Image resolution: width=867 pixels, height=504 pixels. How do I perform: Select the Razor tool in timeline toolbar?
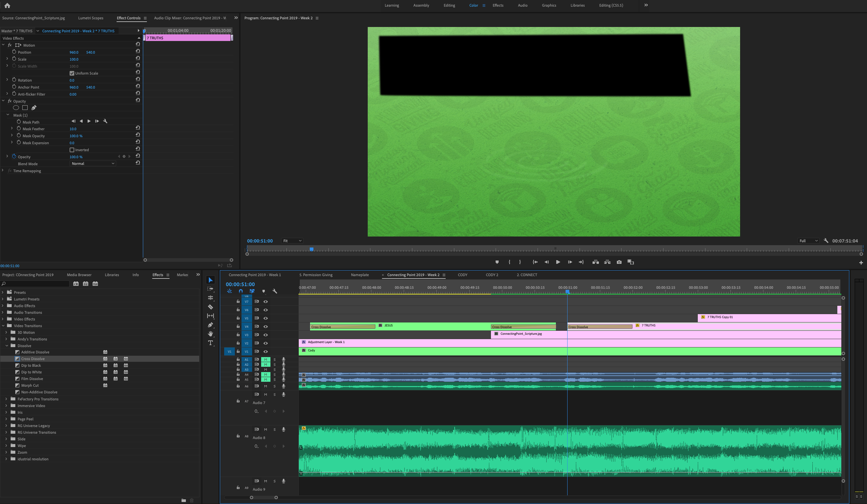tap(211, 307)
